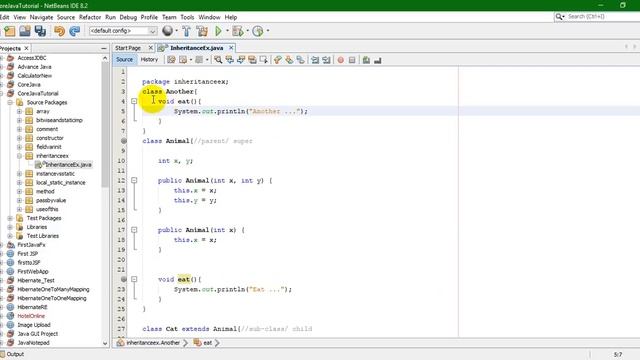Click the Previous Bookmark icon
The height and width of the screenshot is (360, 640).
(x=278, y=60)
